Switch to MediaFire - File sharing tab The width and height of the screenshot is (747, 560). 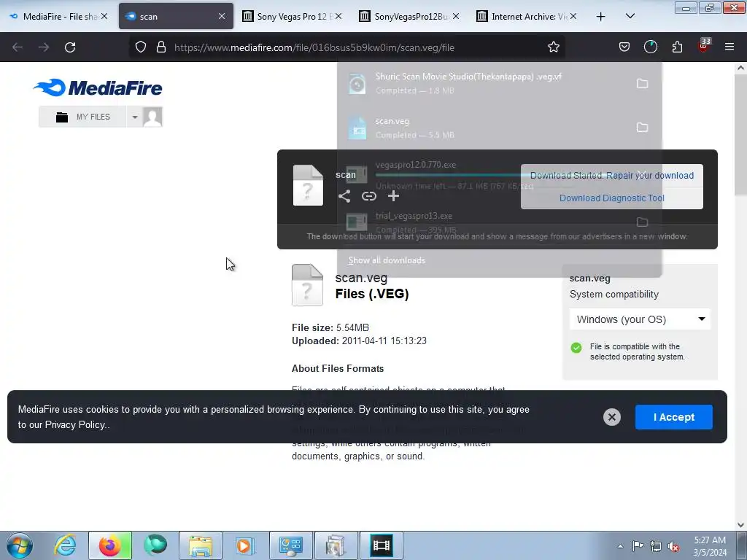point(58,16)
